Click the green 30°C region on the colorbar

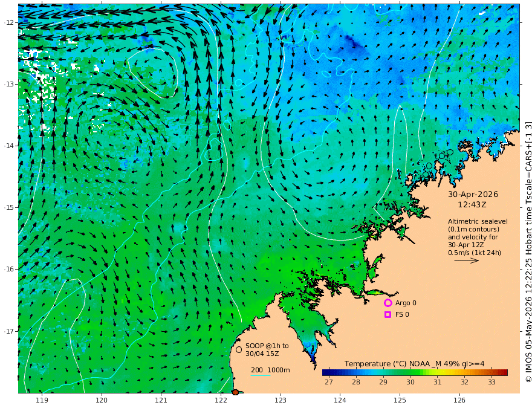tap(410, 373)
